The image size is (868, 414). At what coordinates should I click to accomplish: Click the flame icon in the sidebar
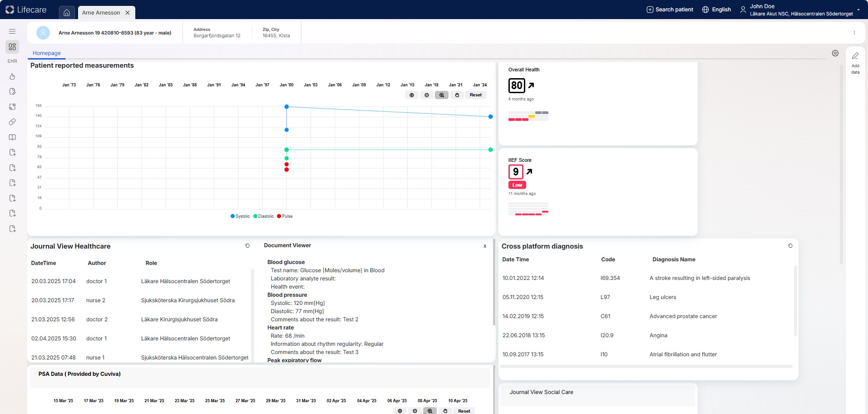[x=12, y=76]
